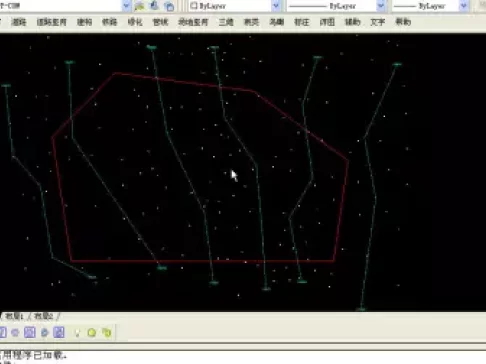Click the yellow circle icon in bottom toolbar
Viewport: 486px width, 364px height.
92,332
